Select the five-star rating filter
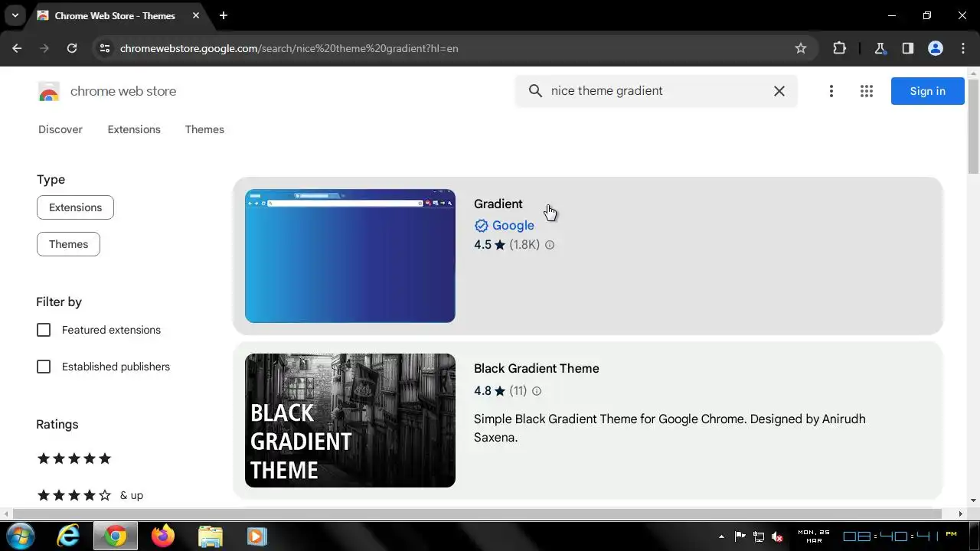The width and height of the screenshot is (980, 551). [x=74, y=458]
